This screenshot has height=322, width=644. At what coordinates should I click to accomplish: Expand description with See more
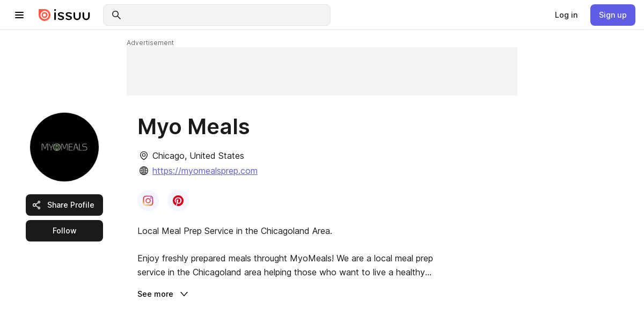coord(156,294)
